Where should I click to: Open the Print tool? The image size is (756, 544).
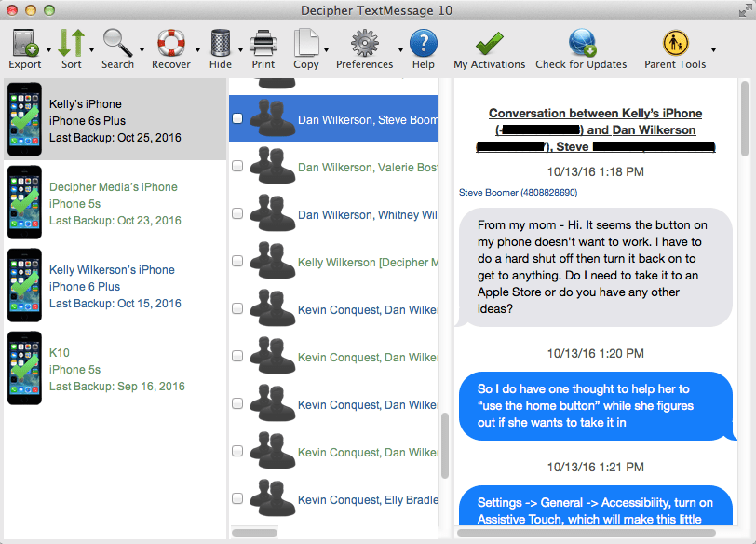tap(263, 42)
